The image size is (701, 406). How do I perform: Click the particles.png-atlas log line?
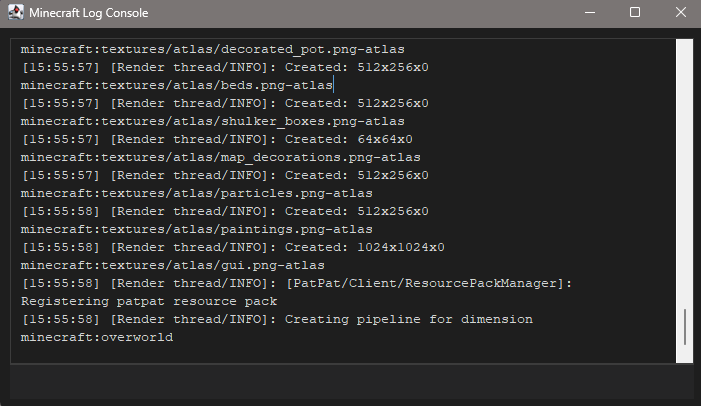click(x=196, y=193)
